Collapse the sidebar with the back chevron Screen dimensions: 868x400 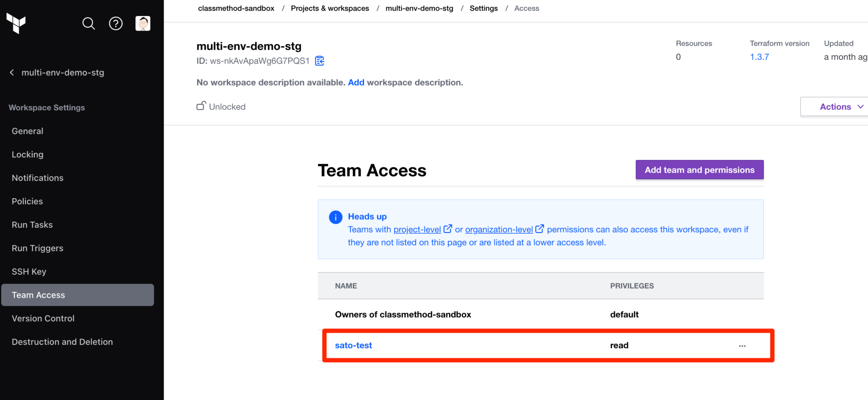[x=11, y=72]
